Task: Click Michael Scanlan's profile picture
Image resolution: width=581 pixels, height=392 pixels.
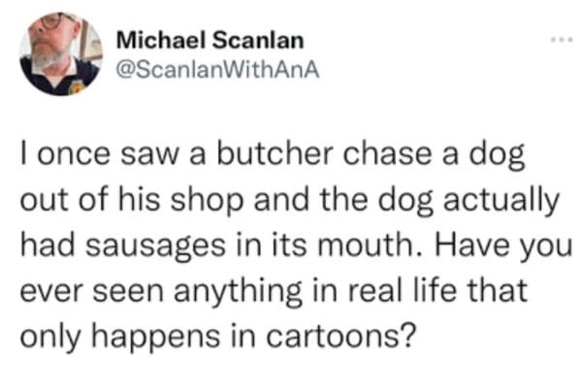Action: (x=61, y=54)
